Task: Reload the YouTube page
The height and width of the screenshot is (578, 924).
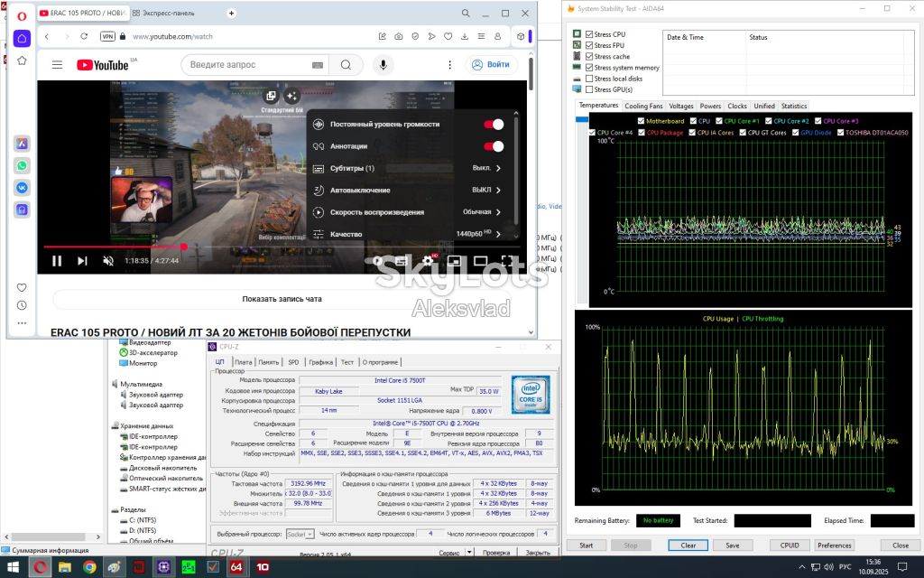Action: click(84, 36)
